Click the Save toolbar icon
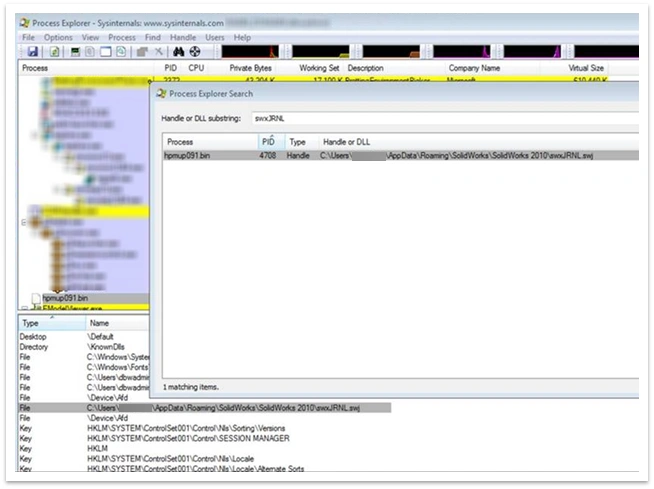This screenshot has height=489, width=654. click(33, 51)
